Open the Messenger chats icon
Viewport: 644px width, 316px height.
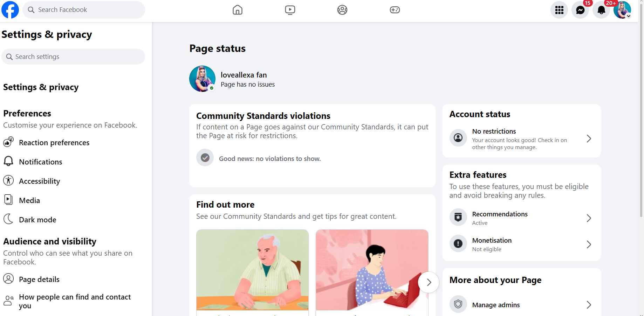click(x=580, y=10)
